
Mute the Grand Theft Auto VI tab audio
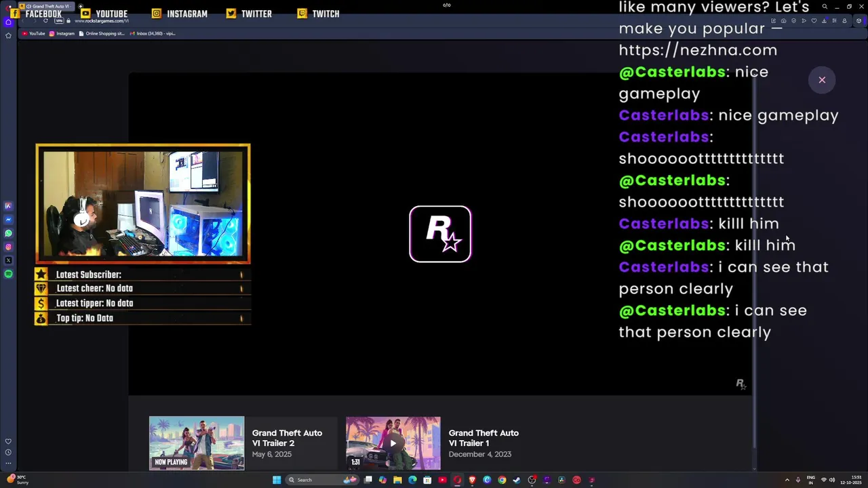28,6
